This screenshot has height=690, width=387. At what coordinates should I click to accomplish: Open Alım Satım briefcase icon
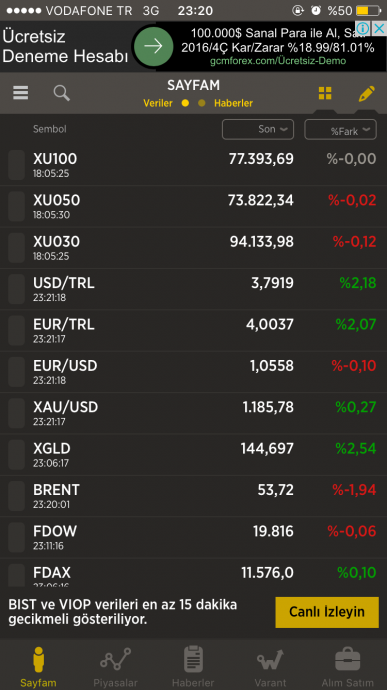[347, 660]
